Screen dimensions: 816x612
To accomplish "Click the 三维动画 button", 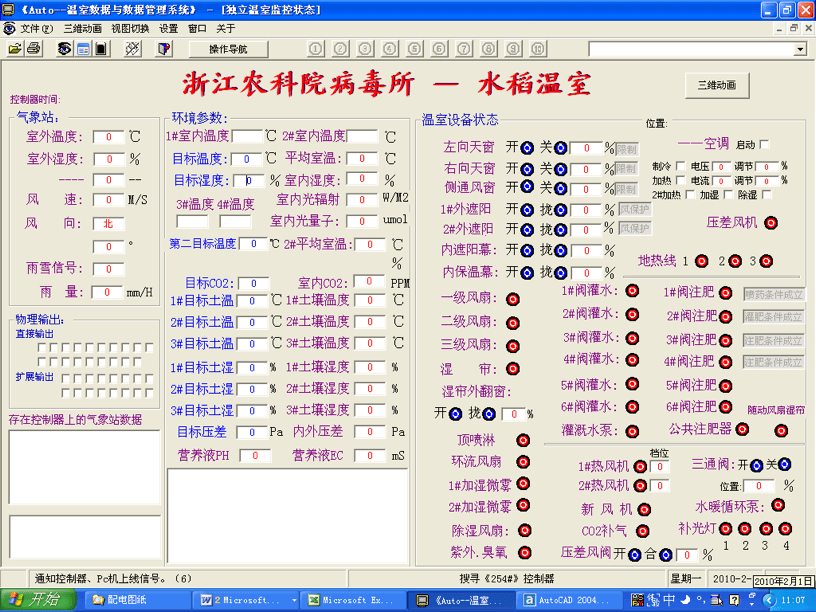I will pyautogui.click(x=716, y=85).
